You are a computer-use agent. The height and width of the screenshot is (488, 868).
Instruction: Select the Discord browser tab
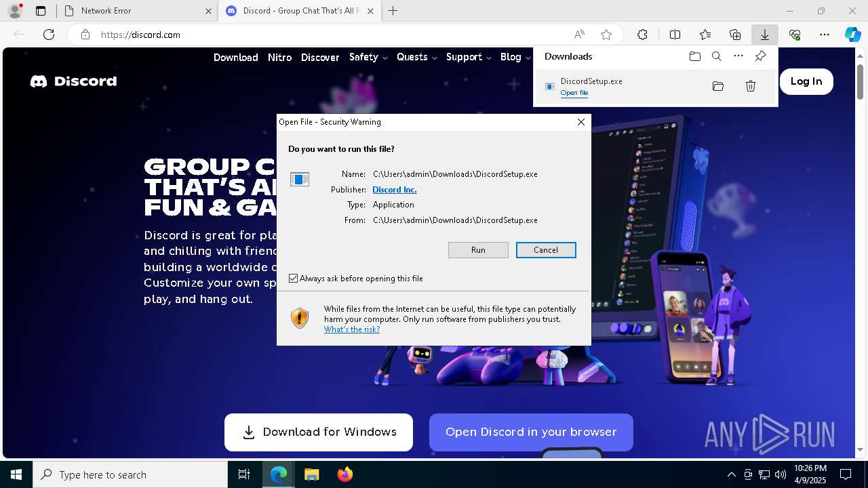click(x=300, y=11)
